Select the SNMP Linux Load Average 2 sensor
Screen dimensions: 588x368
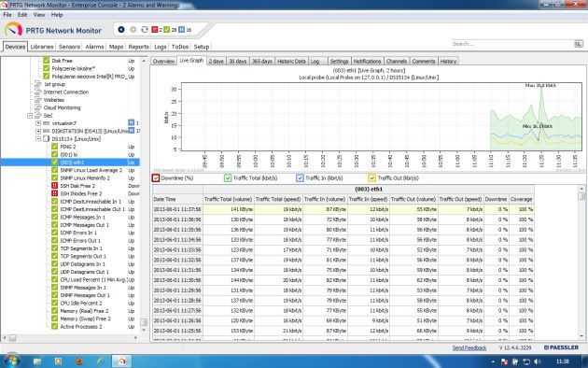(x=91, y=170)
